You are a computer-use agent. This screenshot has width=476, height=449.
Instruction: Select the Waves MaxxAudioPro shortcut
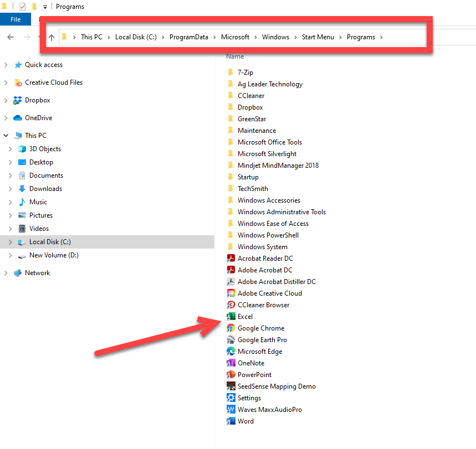point(269,409)
